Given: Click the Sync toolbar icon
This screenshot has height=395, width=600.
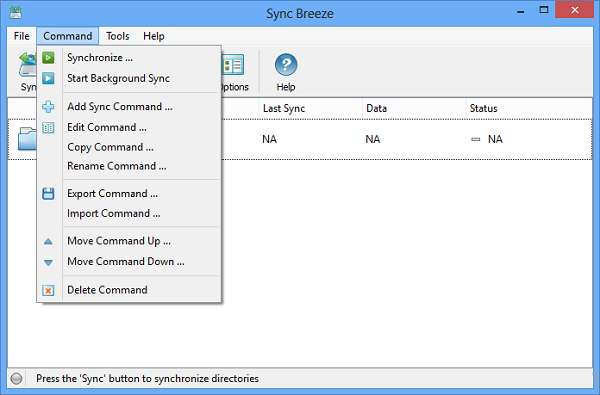Looking at the screenshot, I should coord(28,65).
